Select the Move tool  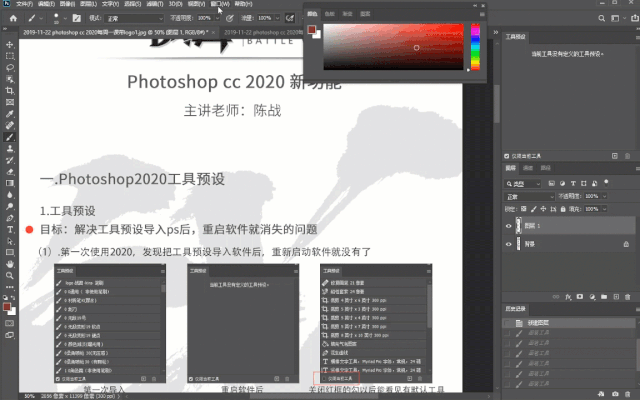(x=10, y=44)
